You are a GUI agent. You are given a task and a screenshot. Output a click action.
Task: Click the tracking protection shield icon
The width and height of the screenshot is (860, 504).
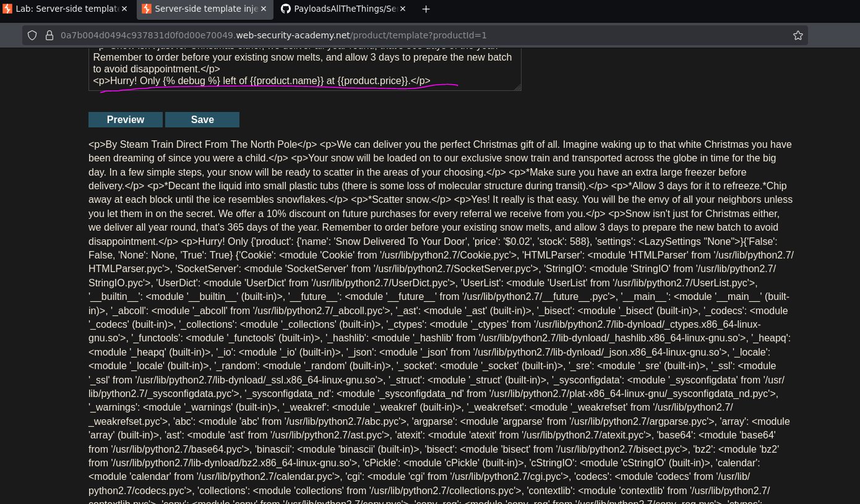[32, 35]
